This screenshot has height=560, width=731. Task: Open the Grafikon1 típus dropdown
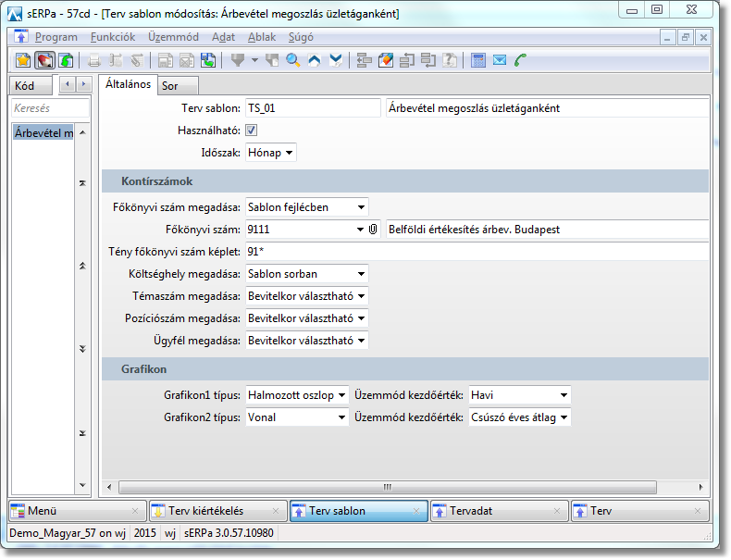tap(297, 395)
